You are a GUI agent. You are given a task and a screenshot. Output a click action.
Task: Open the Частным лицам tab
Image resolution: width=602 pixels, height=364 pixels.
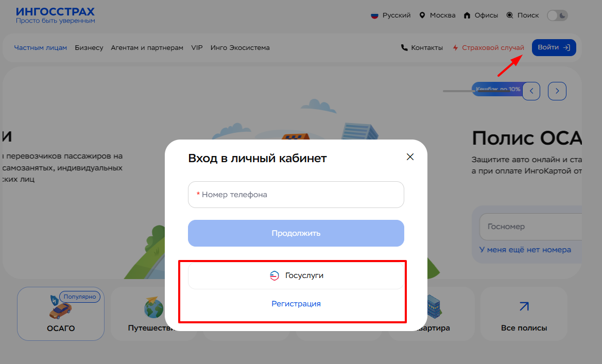41,48
